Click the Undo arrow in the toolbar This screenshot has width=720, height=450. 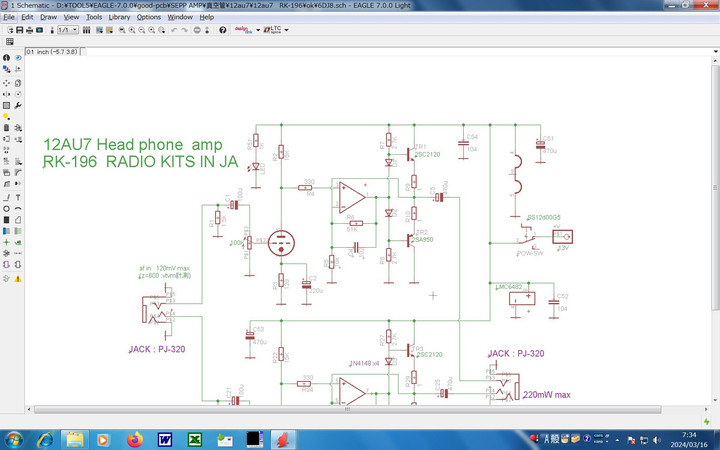tap(174, 30)
